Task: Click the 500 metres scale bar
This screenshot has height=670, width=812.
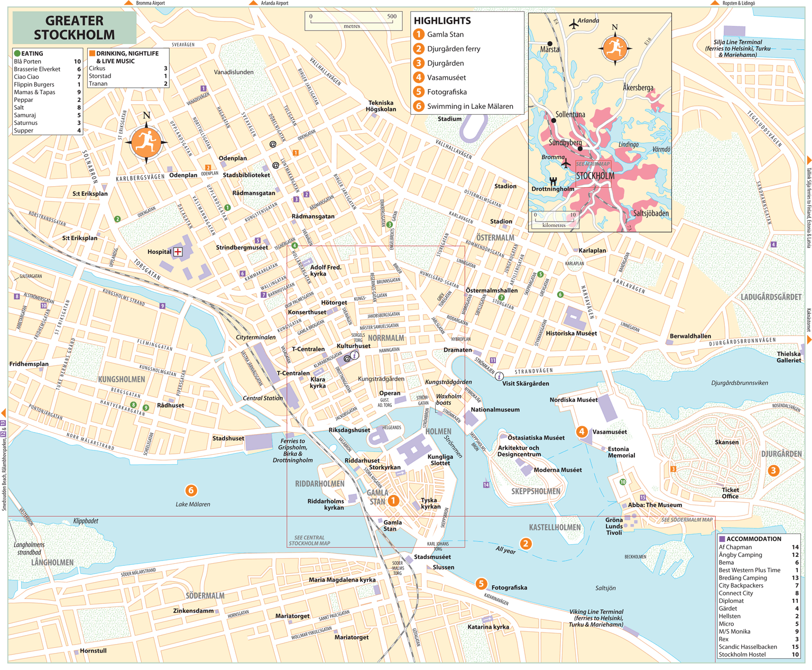Action: 353,21
